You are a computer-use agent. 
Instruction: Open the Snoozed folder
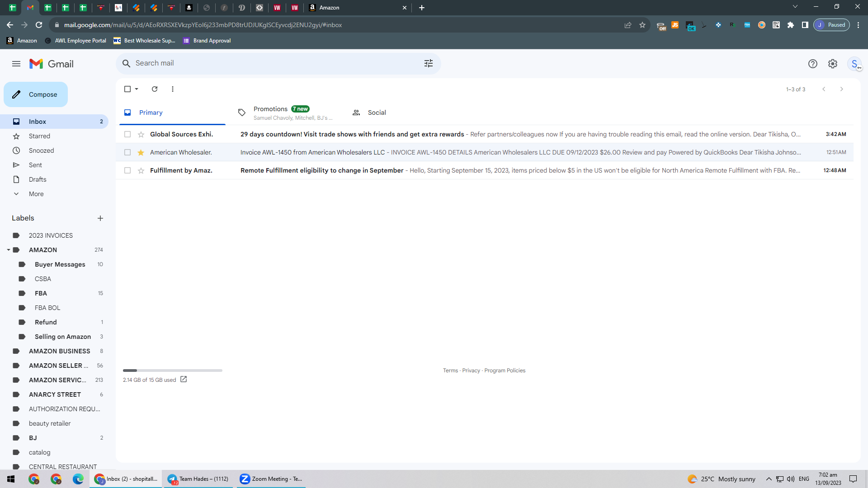54,150
